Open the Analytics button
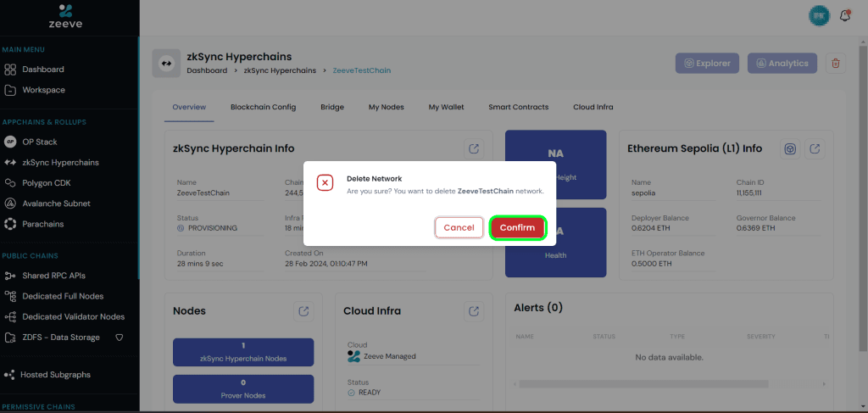 (x=782, y=63)
